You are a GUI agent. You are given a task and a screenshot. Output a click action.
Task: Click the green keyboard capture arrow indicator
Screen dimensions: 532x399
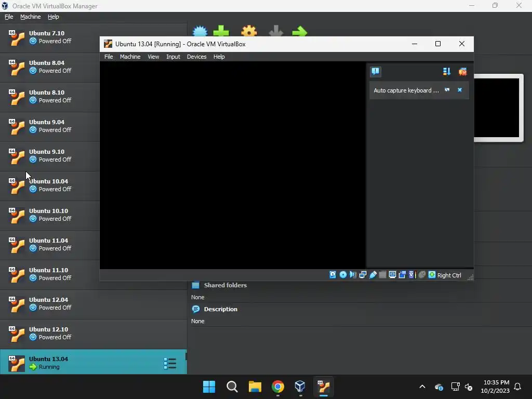click(432, 275)
